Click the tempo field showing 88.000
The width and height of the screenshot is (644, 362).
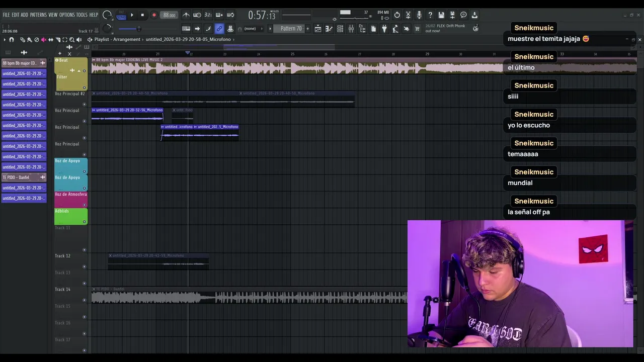pyautogui.click(x=170, y=15)
